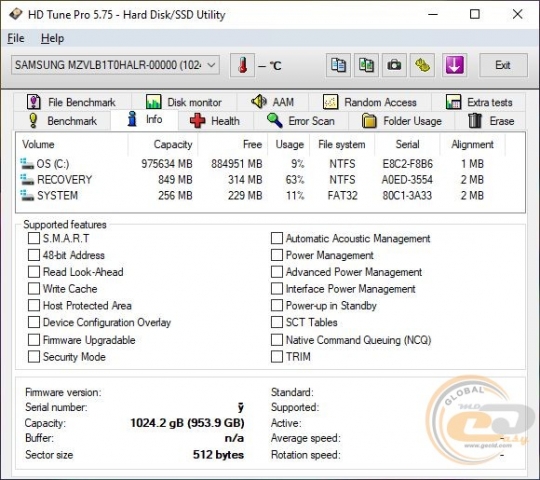Image resolution: width=540 pixels, height=480 pixels.
Task: Open the File menu
Action: point(16,38)
